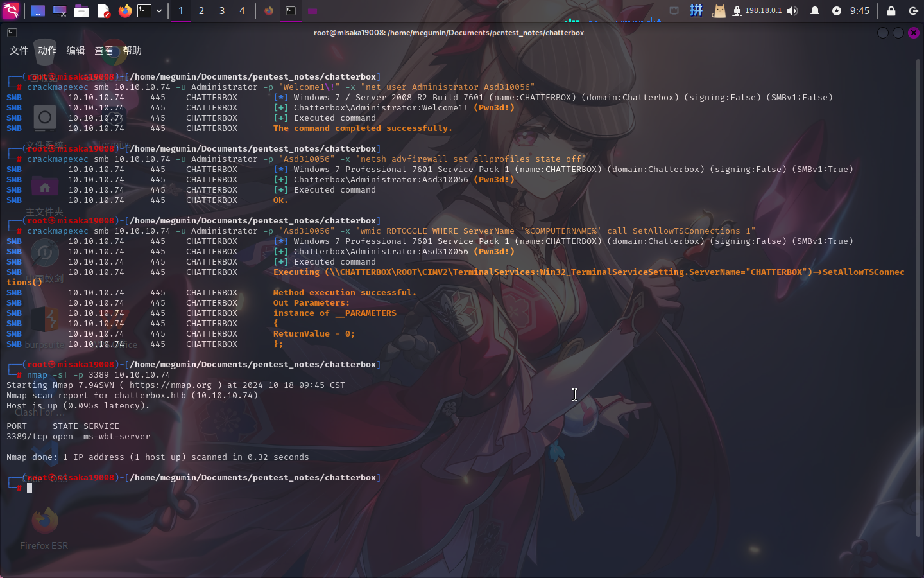Click the 'Ok.' output line

tap(280, 200)
